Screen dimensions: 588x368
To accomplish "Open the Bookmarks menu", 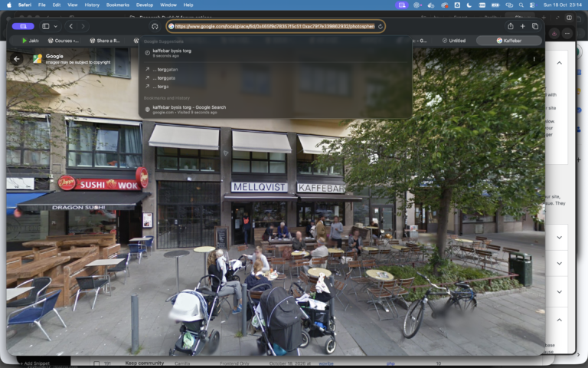I will 118,5.
